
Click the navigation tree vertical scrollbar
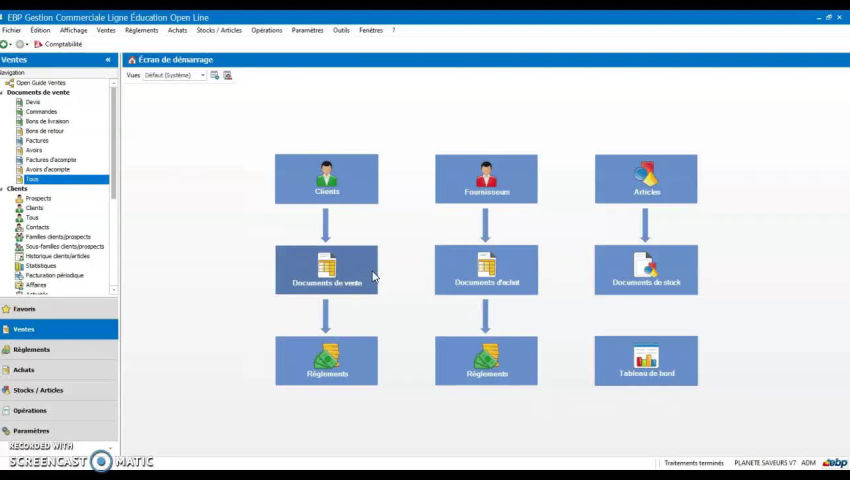114,150
